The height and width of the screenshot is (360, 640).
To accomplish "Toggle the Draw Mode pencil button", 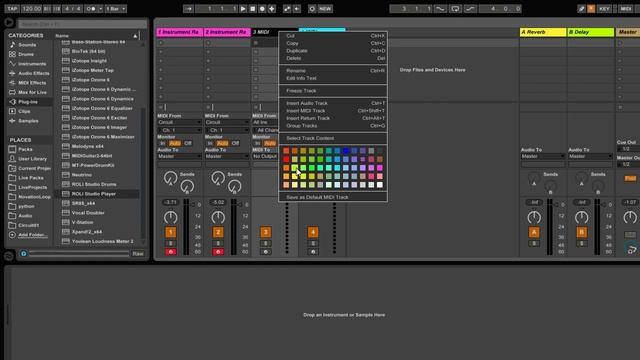I will coord(581,9).
